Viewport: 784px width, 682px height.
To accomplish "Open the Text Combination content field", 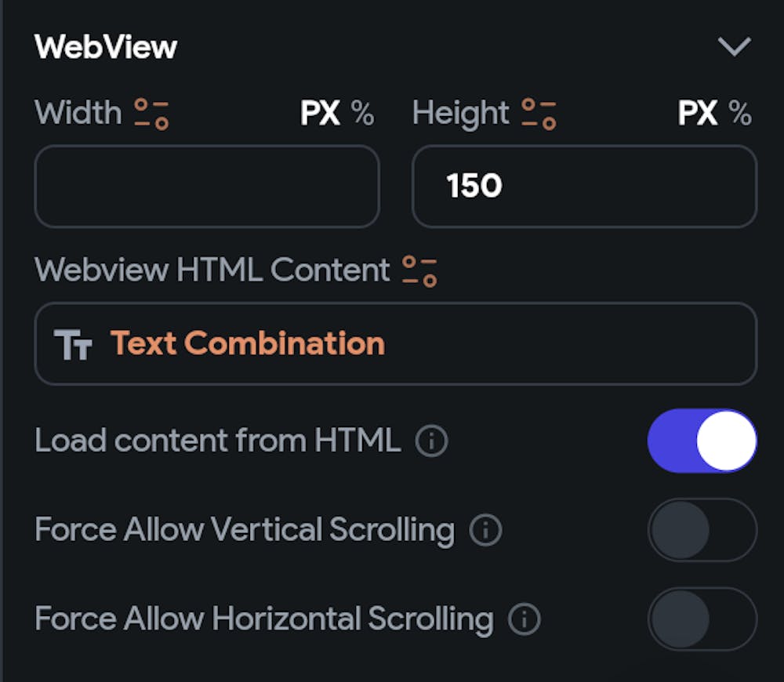I will click(396, 344).
